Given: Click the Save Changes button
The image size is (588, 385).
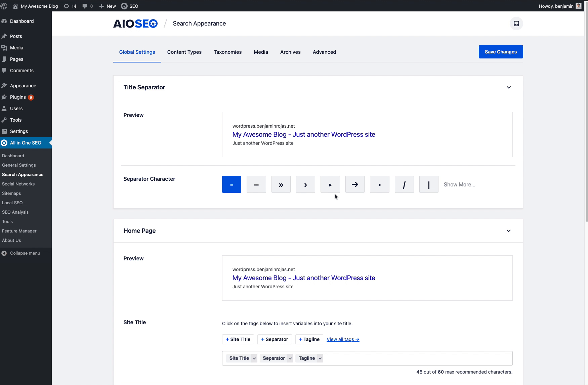Looking at the screenshot, I should coord(501,52).
